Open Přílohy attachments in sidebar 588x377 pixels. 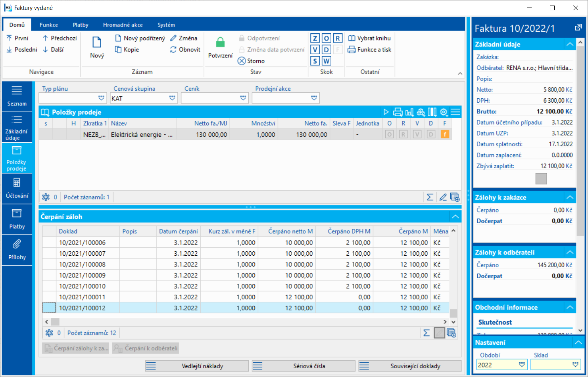pyautogui.click(x=17, y=250)
